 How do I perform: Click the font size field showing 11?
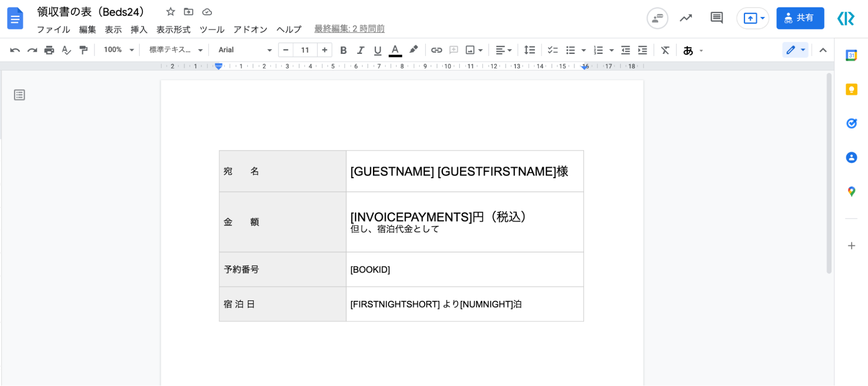(x=305, y=50)
